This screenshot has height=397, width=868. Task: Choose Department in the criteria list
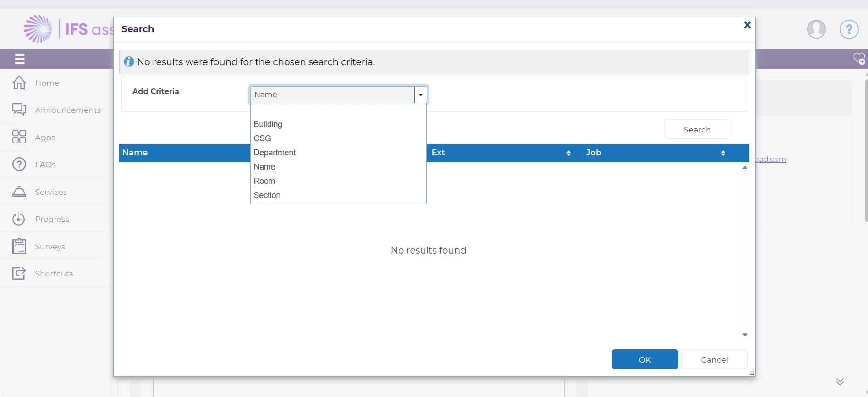tap(275, 153)
